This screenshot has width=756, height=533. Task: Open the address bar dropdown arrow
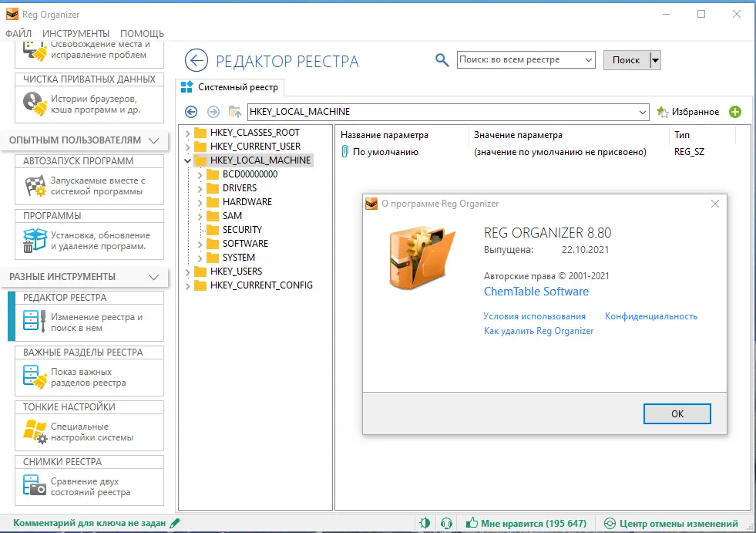coord(643,111)
